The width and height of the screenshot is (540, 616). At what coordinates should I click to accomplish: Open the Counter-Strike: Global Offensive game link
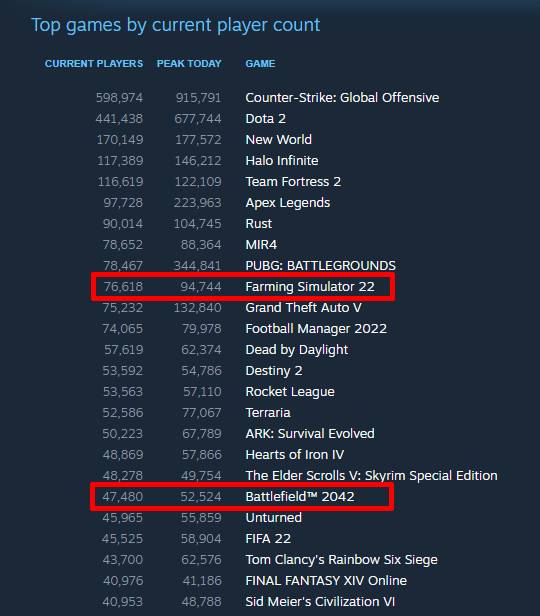[x=342, y=97]
